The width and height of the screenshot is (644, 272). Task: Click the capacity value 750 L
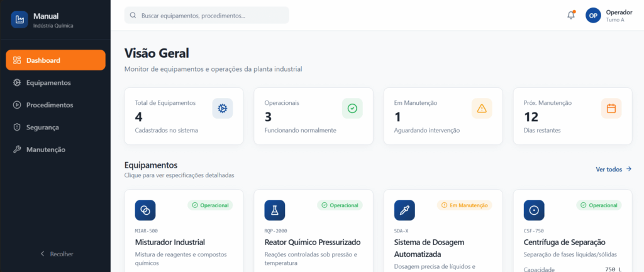(x=613, y=269)
